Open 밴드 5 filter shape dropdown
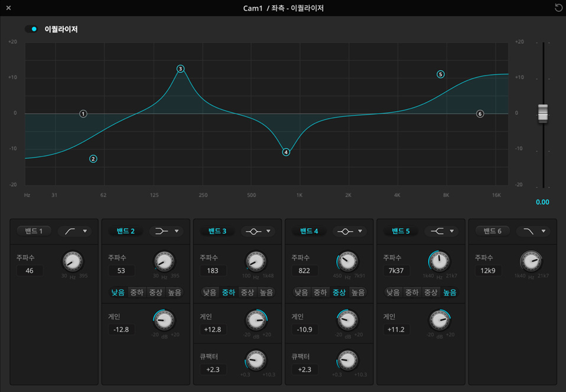This screenshot has height=392, width=566. point(441,231)
